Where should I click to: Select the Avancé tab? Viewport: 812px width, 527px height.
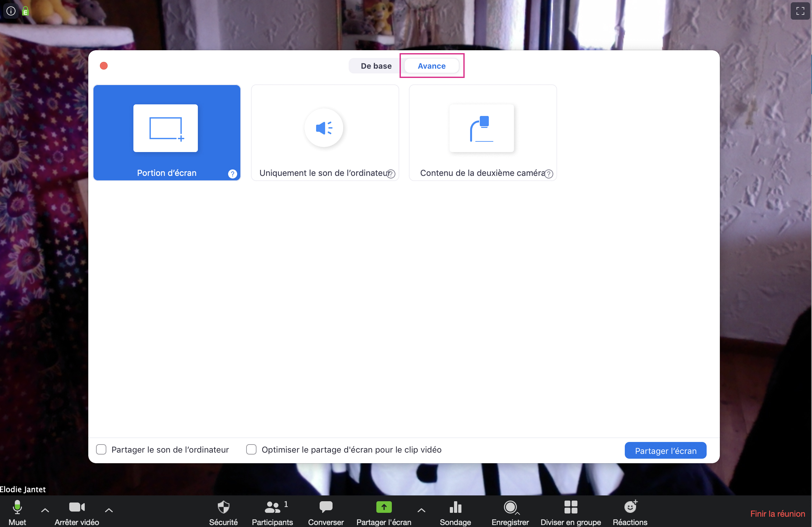[431, 66]
